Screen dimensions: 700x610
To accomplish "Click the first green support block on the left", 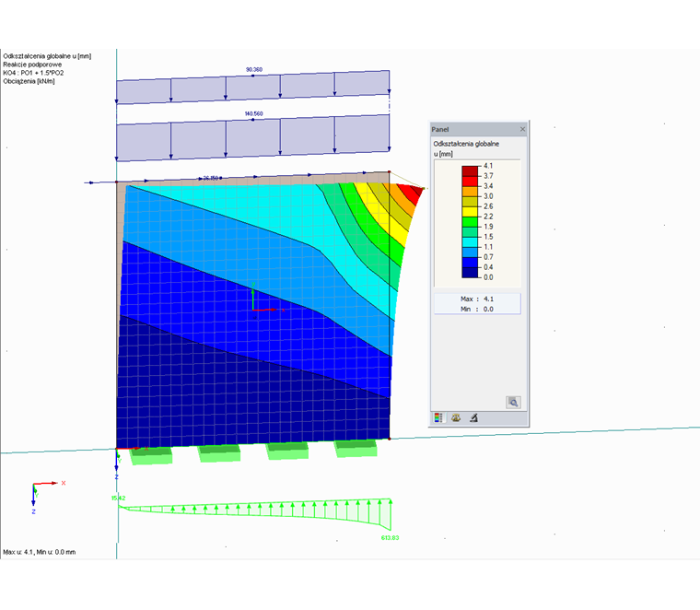I will 150,456.
